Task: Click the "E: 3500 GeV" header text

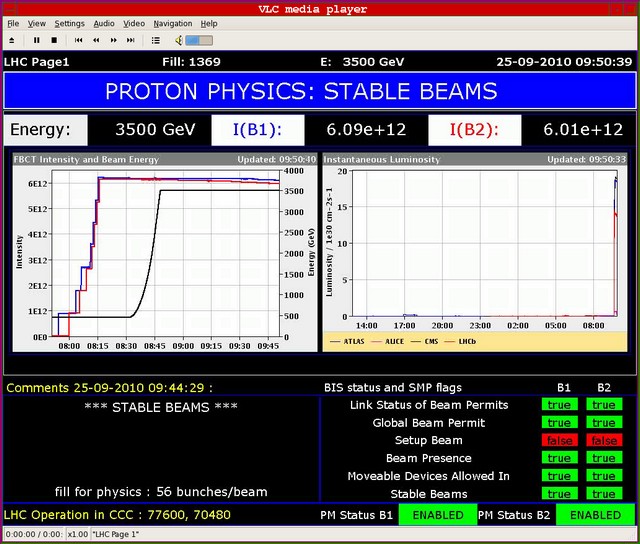Action: point(362,62)
